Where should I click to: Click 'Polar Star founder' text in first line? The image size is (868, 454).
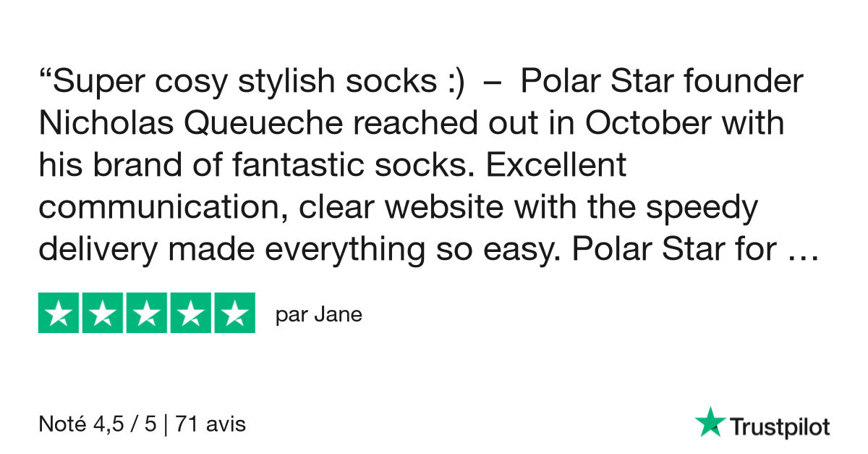tap(662, 82)
